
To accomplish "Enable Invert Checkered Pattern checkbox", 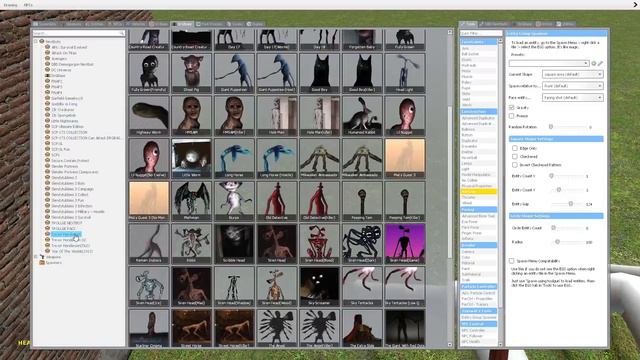I will (x=515, y=165).
